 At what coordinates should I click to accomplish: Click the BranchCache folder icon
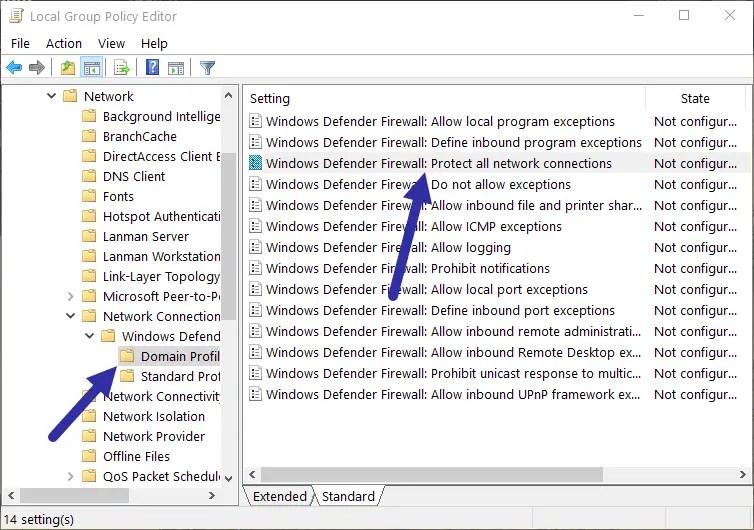click(89, 136)
